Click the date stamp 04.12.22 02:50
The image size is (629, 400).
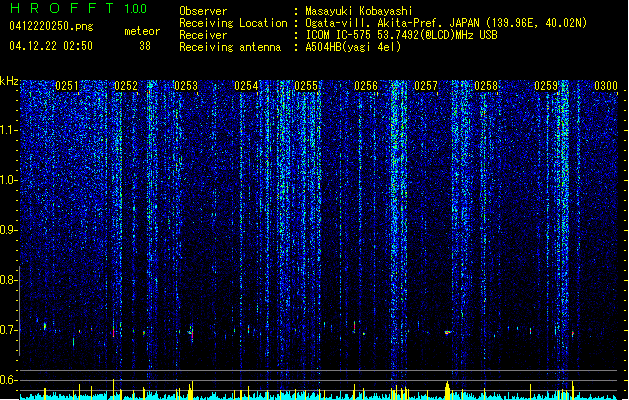pyautogui.click(x=51, y=45)
